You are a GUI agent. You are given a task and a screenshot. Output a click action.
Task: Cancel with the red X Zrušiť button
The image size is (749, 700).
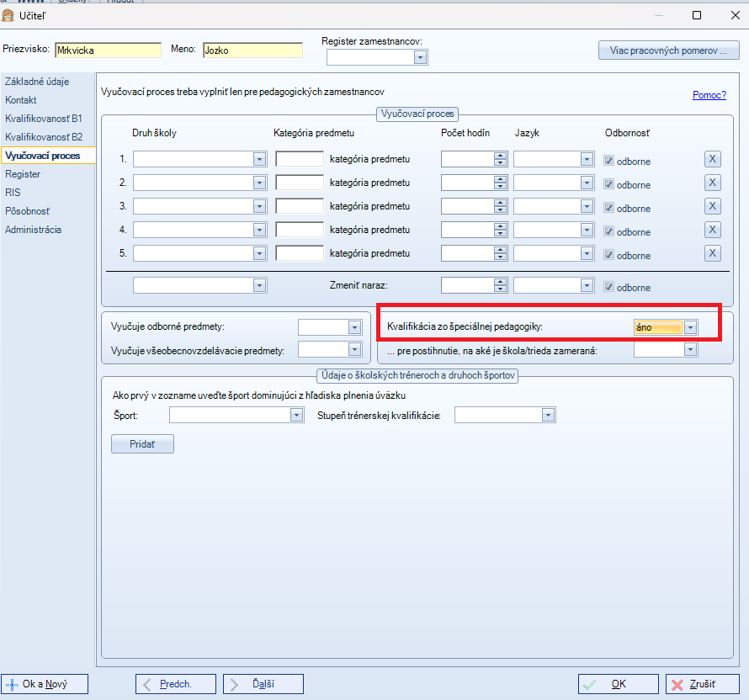click(702, 684)
